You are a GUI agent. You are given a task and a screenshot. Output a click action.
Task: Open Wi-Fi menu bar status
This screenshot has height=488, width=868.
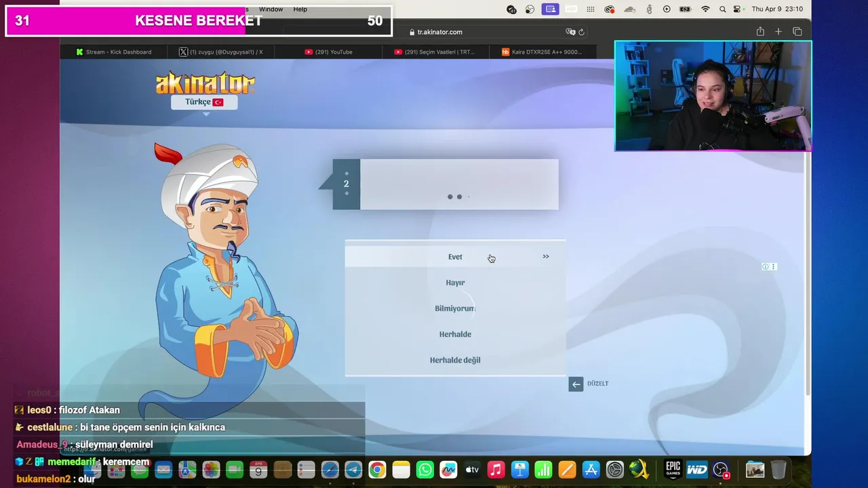(x=705, y=9)
